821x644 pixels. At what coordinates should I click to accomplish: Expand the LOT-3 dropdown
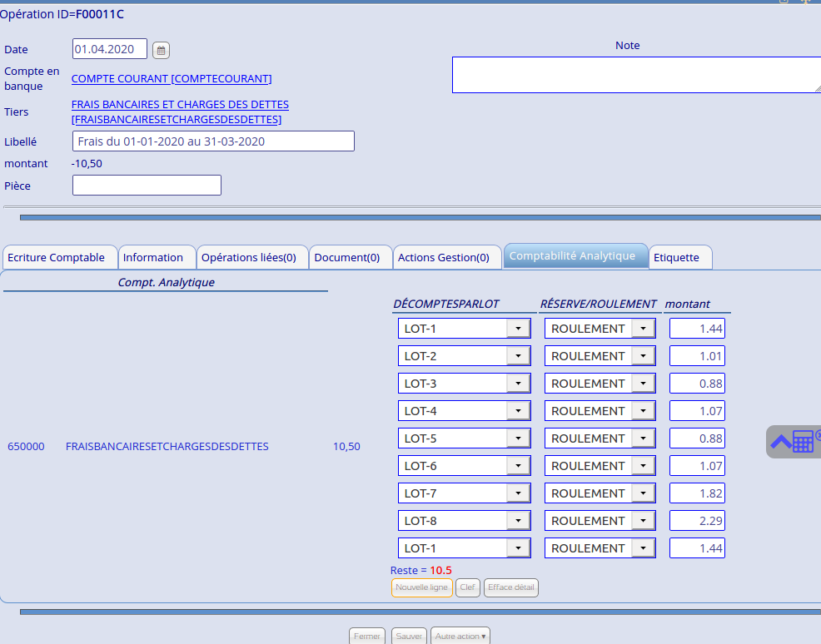[x=518, y=384]
